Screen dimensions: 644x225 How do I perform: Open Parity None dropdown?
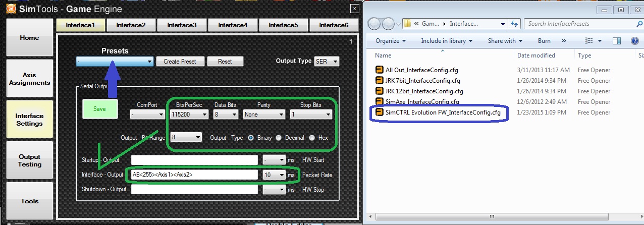pos(263,115)
